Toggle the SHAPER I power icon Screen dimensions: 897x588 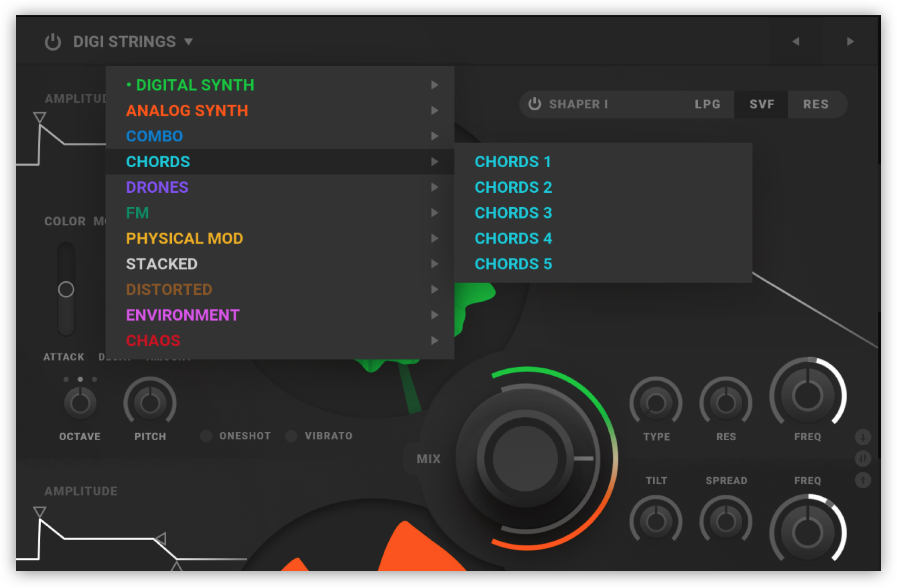pyautogui.click(x=534, y=104)
